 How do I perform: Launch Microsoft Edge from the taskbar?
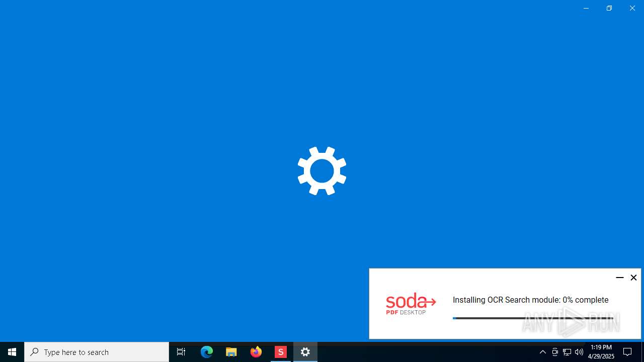pyautogui.click(x=207, y=352)
